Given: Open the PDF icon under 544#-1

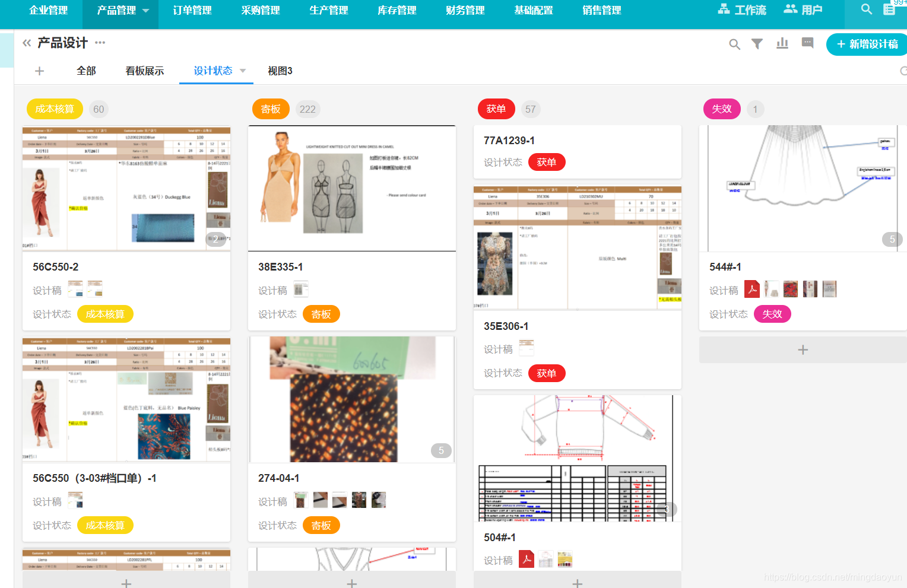Looking at the screenshot, I should [x=752, y=289].
